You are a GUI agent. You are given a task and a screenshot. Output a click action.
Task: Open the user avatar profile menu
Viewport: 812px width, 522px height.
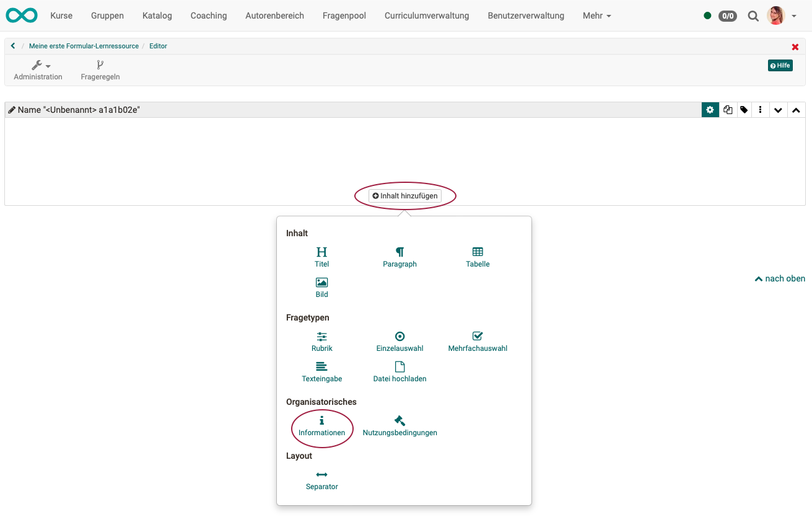781,15
